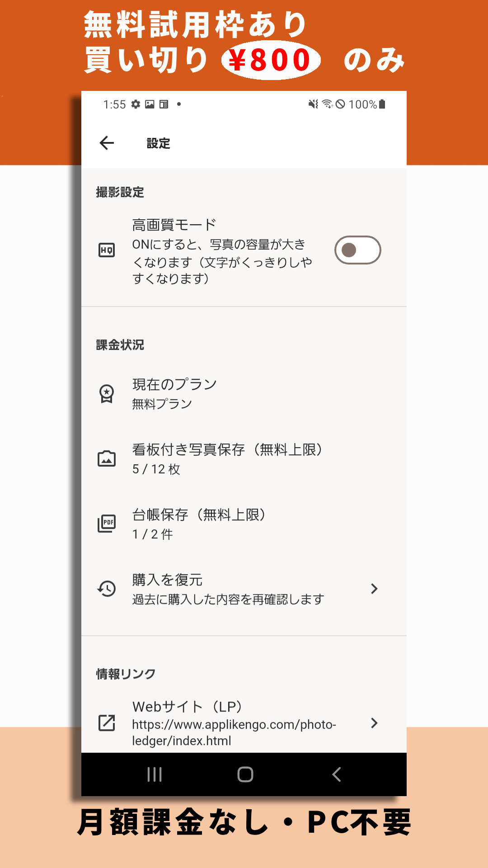The image size is (488, 868).
Task: Enable the 高画質モード toggle switch
Action: [358, 249]
